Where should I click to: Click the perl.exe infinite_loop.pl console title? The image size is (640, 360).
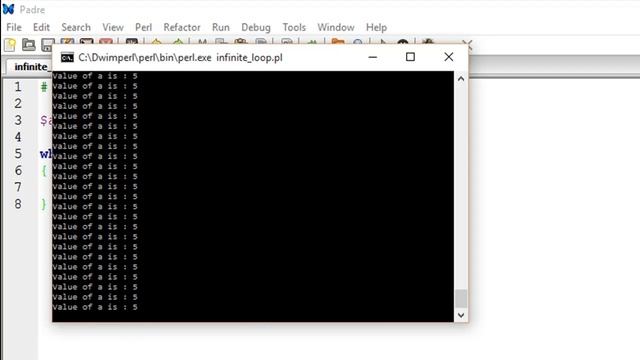pos(180,58)
